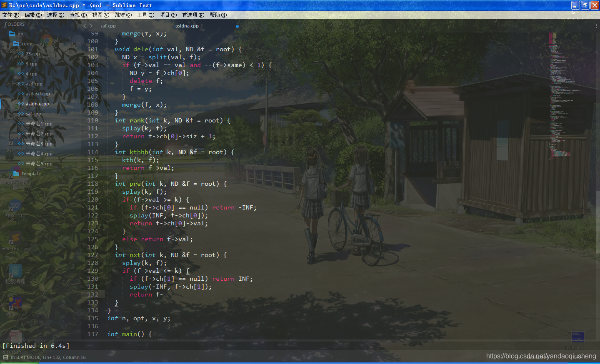600x364 pixels.
Task: Click the code file icon beside 未命名2.cpp
Action: (20, 134)
